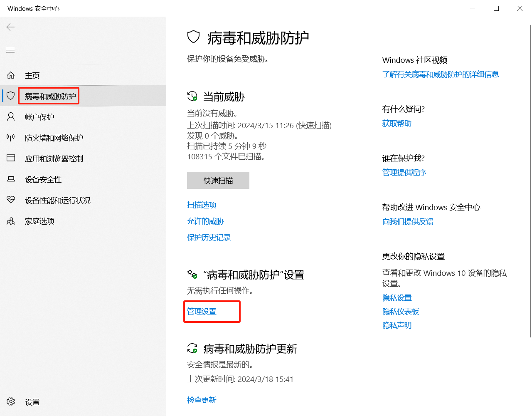Click 向我们提供反馈 link
532x416 pixels.
click(408, 221)
